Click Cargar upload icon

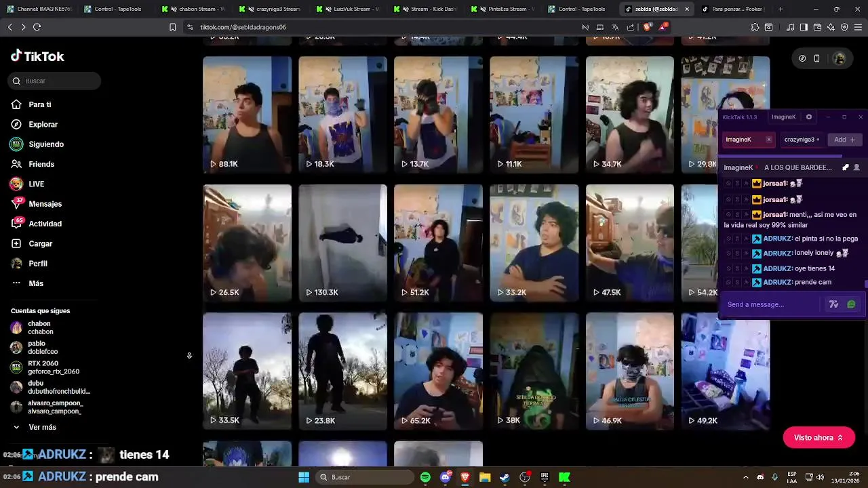(x=16, y=243)
